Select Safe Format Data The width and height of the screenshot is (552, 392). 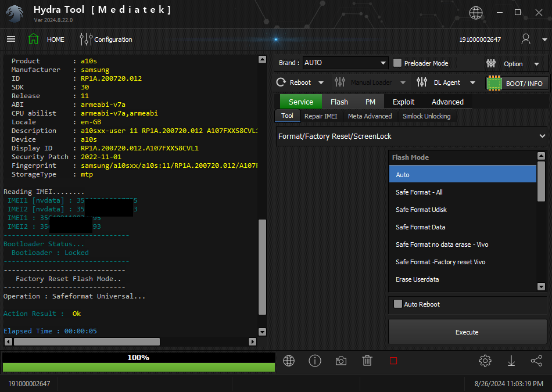[463, 227]
